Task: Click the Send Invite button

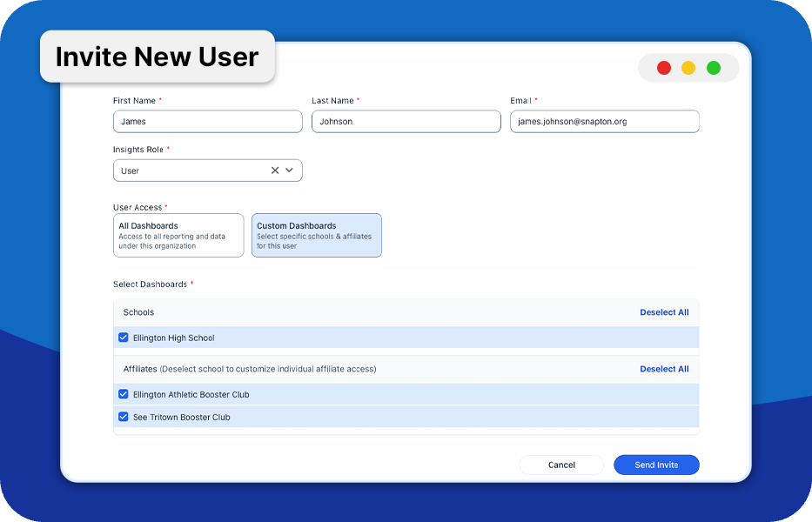Action: point(656,465)
